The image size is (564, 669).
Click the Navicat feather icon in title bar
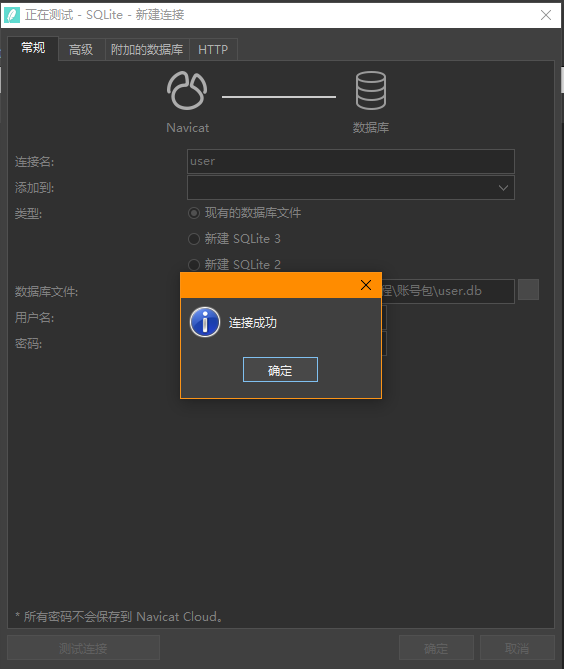pyautogui.click(x=12, y=15)
